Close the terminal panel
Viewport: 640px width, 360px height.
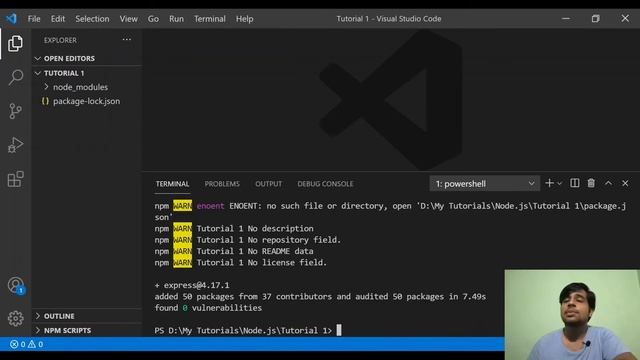tap(625, 183)
